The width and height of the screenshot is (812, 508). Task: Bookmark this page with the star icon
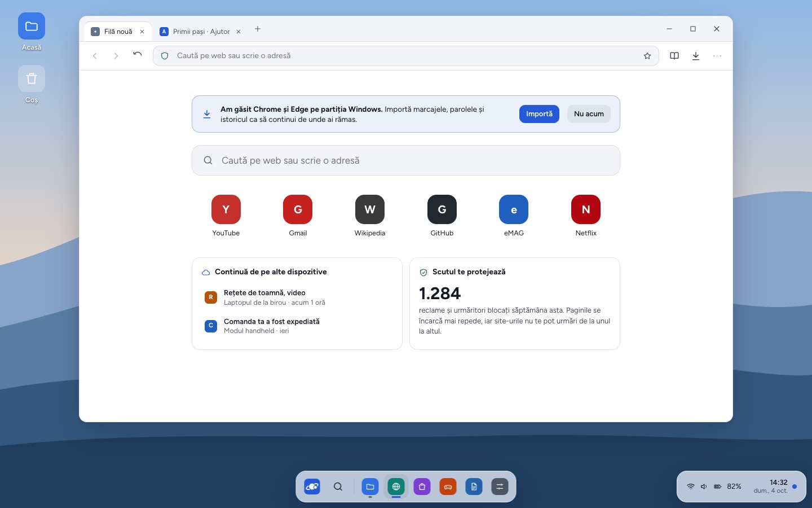click(647, 56)
